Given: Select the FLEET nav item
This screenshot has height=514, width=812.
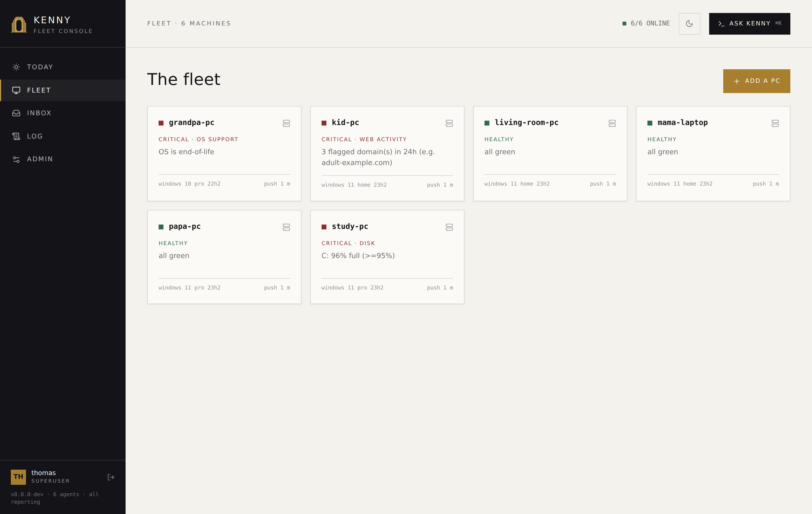Looking at the screenshot, I should click(x=63, y=90).
